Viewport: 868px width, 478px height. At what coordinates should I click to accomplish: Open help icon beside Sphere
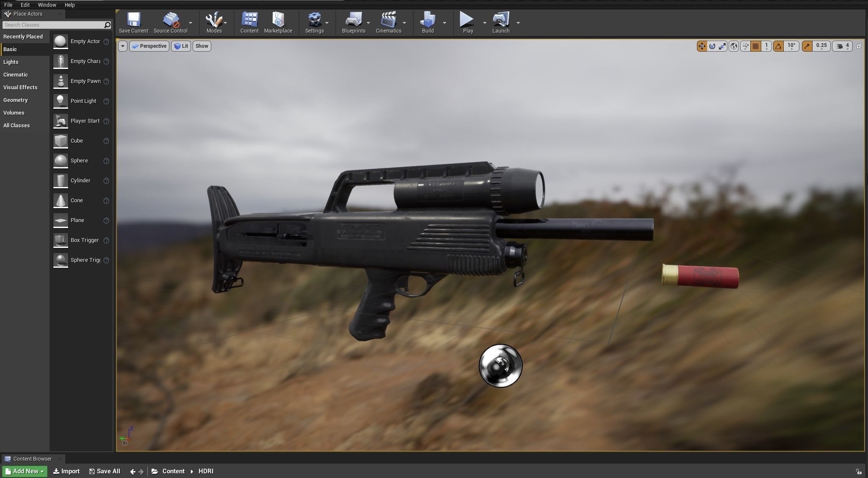click(x=106, y=161)
